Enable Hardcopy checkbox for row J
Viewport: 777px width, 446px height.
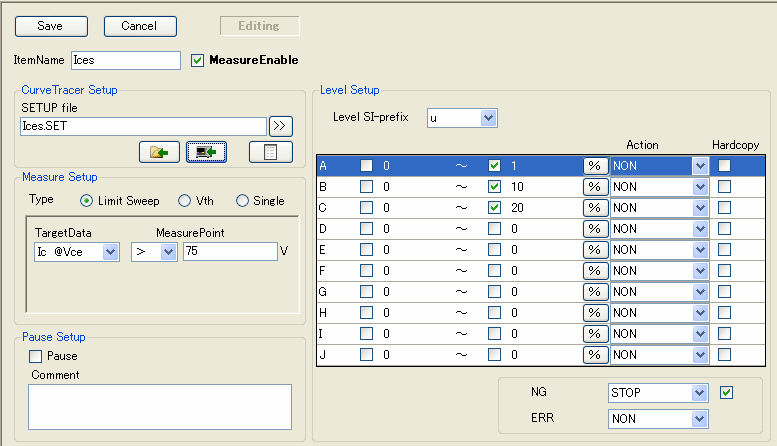(x=724, y=354)
